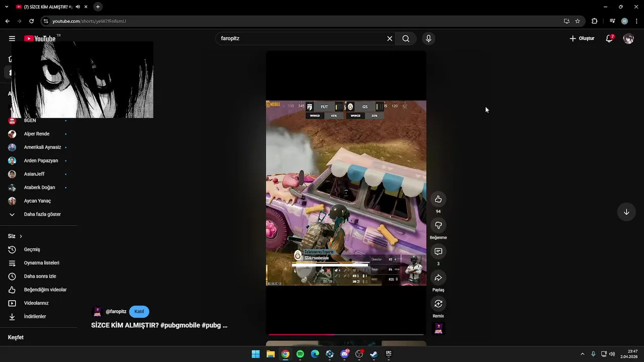Pause the playing Short video
The height and width of the screenshot is (362, 644).
pos(346,193)
